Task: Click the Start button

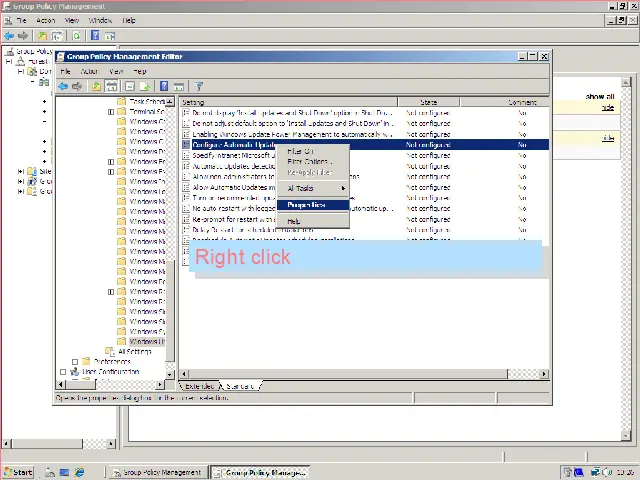Action: pyautogui.click(x=18, y=472)
